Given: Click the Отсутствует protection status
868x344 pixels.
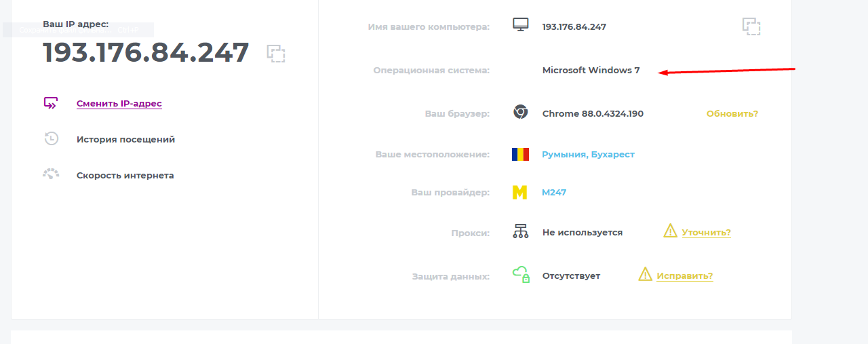Looking at the screenshot, I should [x=571, y=275].
